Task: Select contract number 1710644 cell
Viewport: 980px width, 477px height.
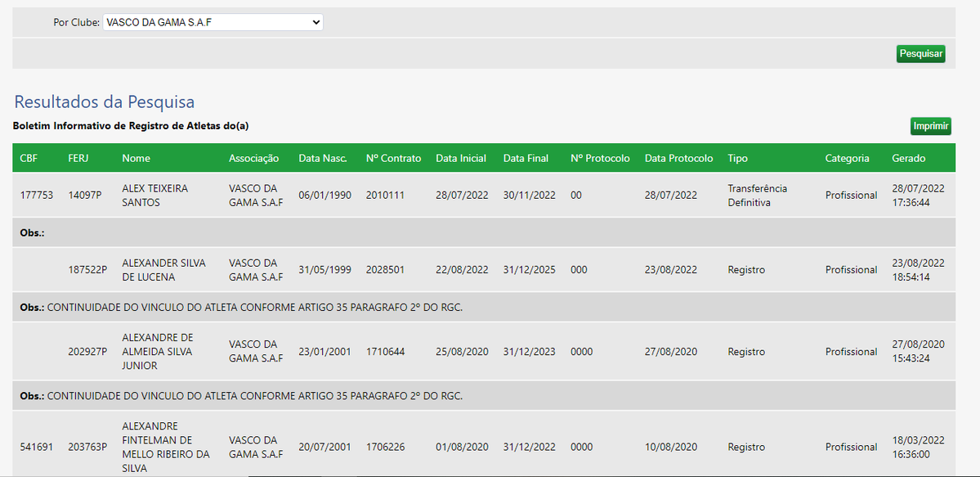Action: [x=385, y=352]
